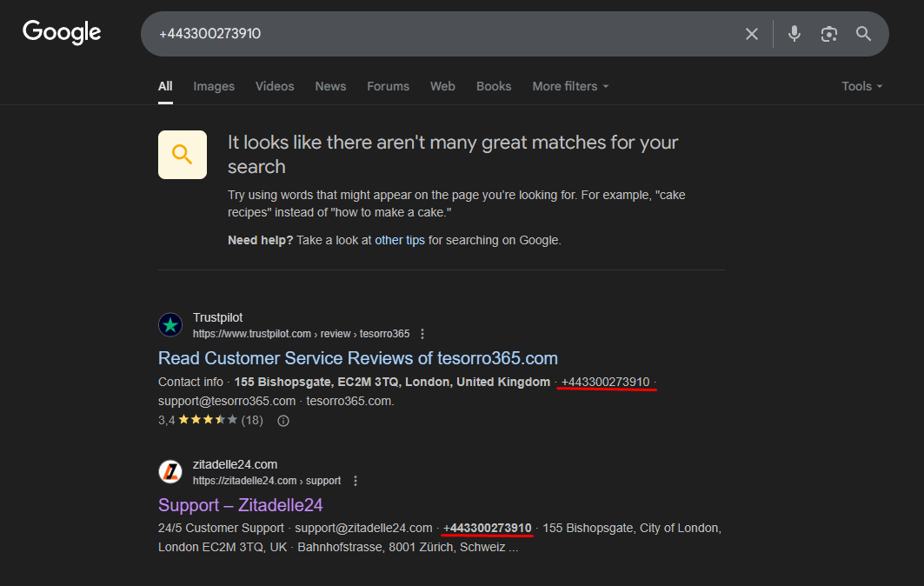Click the Trustpilot star favicon
Image resolution: width=924 pixels, height=586 pixels.
coord(170,325)
